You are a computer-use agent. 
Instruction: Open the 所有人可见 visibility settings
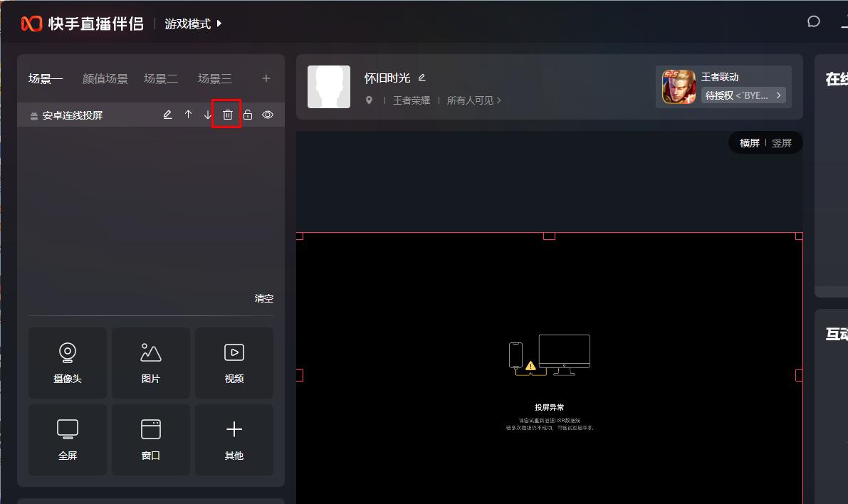click(473, 100)
